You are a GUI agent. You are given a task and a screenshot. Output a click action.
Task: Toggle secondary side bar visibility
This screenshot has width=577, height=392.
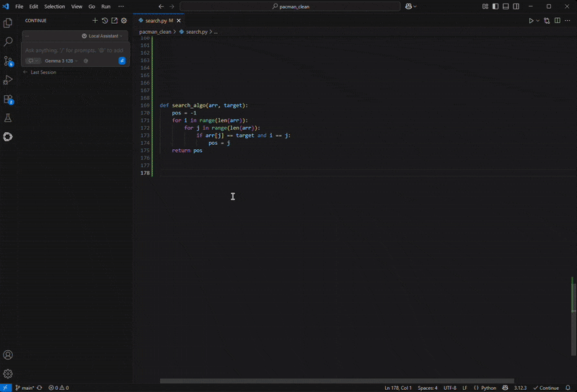(516, 6)
